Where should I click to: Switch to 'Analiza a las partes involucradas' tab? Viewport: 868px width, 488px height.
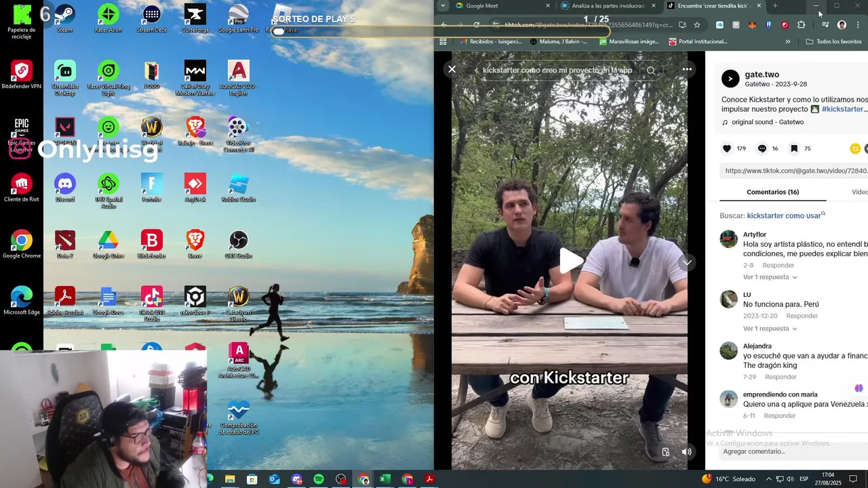[607, 5]
